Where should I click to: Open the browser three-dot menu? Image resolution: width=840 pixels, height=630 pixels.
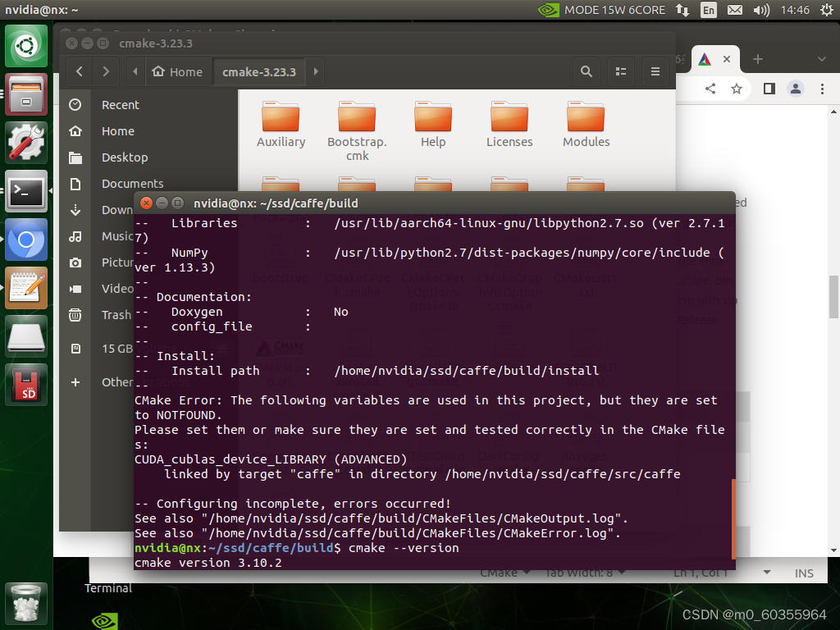click(822, 89)
